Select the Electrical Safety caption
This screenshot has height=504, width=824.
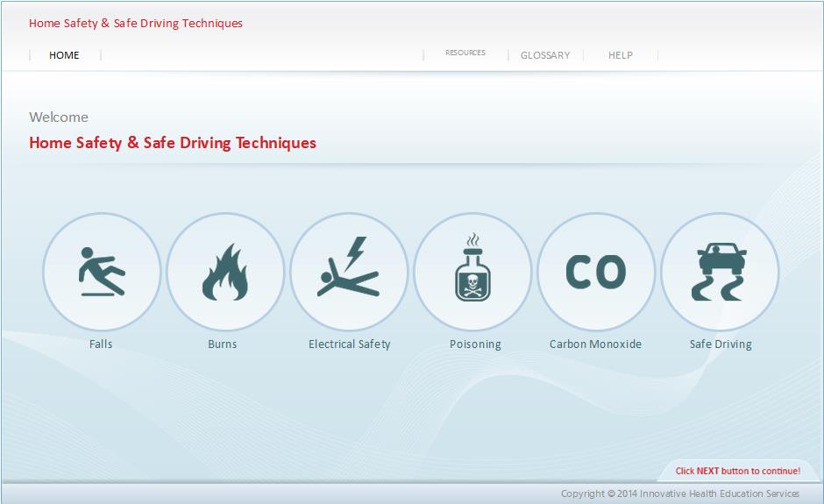tap(349, 344)
